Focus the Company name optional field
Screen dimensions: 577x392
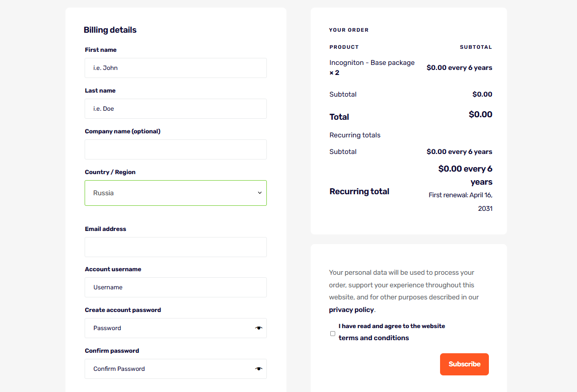[x=176, y=149]
